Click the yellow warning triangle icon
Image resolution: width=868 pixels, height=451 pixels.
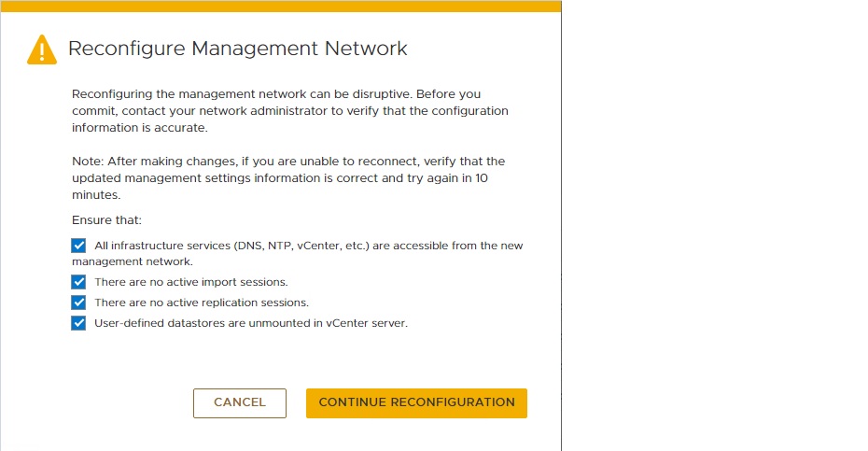pos(42,49)
